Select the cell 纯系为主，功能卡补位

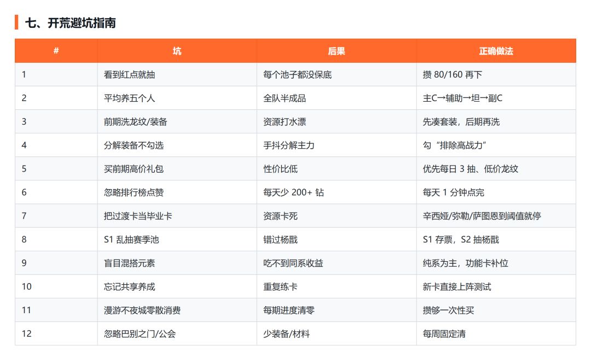[x=496, y=263]
